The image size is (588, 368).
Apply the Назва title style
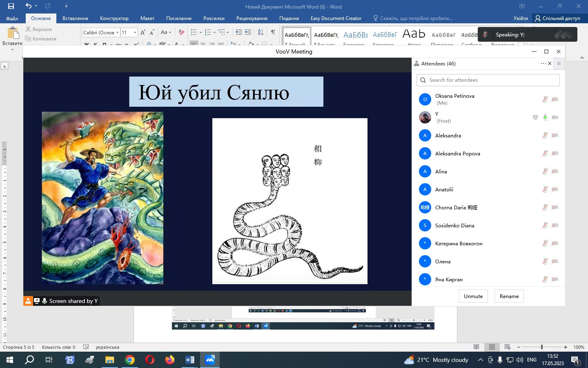click(414, 36)
